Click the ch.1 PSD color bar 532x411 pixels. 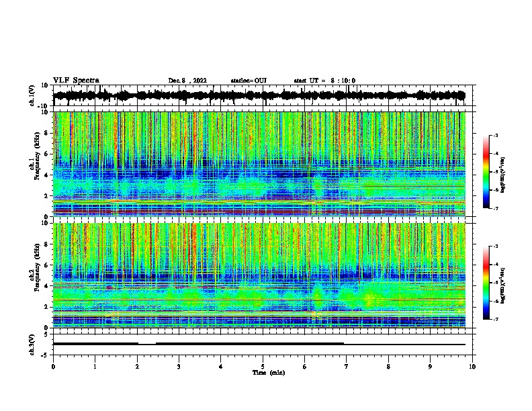486,172
